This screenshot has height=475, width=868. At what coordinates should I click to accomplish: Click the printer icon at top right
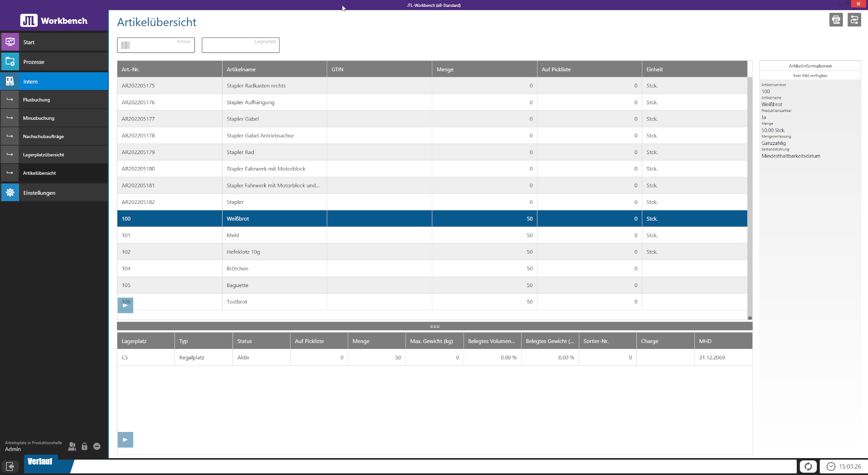pyautogui.click(x=836, y=20)
